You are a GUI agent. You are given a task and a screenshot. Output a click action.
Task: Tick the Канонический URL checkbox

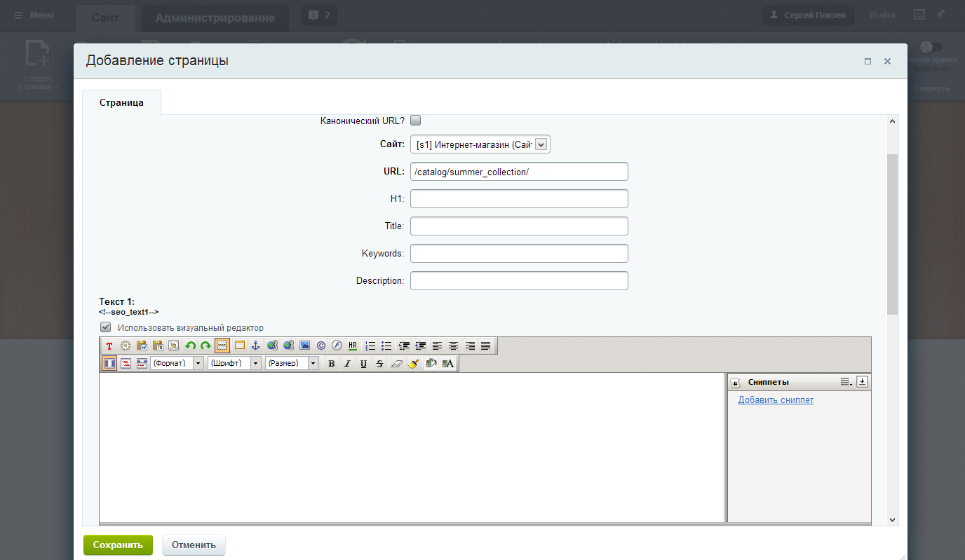point(415,120)
